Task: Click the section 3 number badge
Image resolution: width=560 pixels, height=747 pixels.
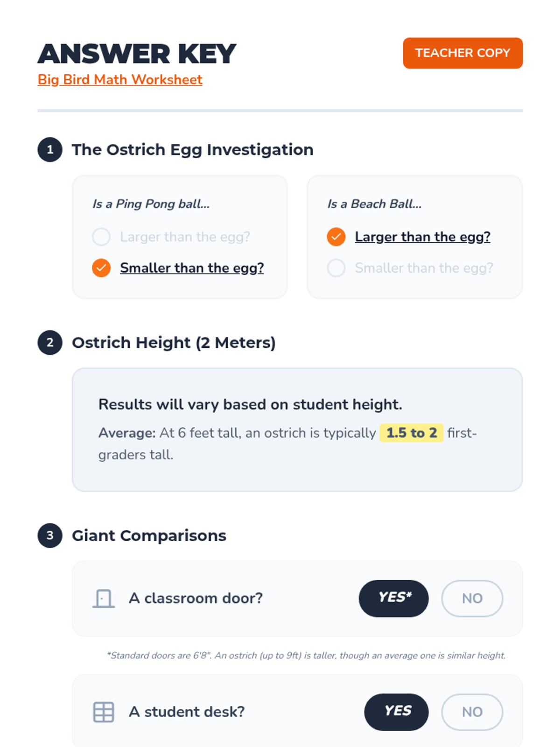Action: tap(50, 536)
